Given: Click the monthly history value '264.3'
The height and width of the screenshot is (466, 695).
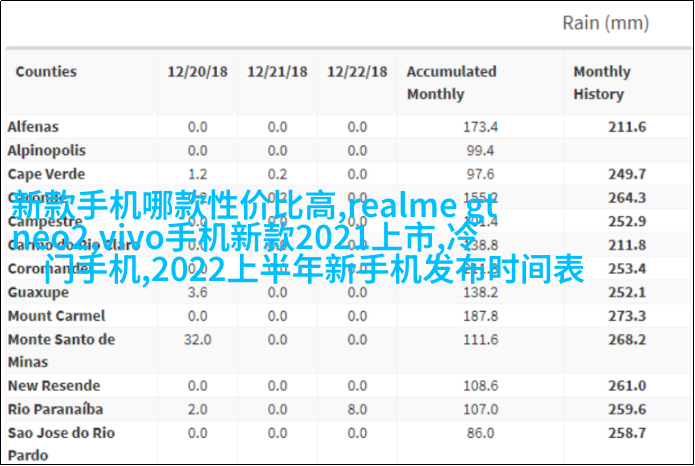Looking at the screenshot, I should pos(627,198).
